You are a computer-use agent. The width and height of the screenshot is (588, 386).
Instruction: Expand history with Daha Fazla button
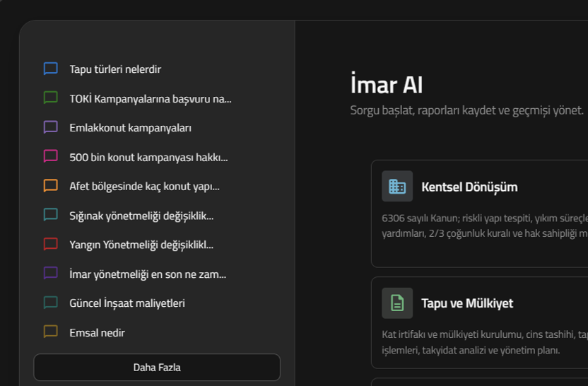157,368
